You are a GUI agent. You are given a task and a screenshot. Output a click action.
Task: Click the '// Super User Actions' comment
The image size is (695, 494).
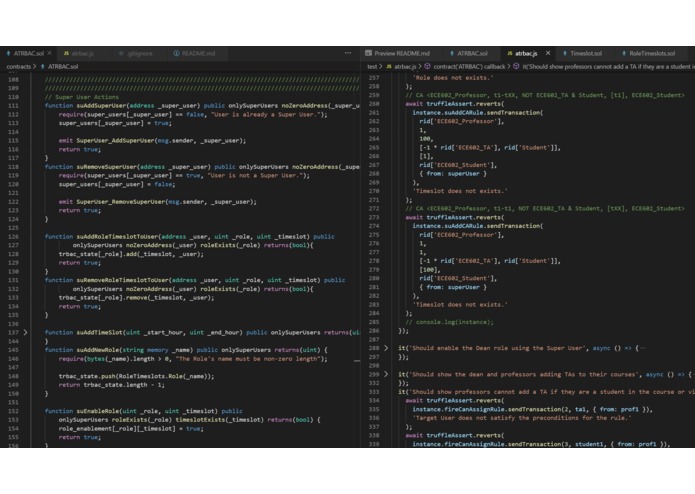coord(82,97)
